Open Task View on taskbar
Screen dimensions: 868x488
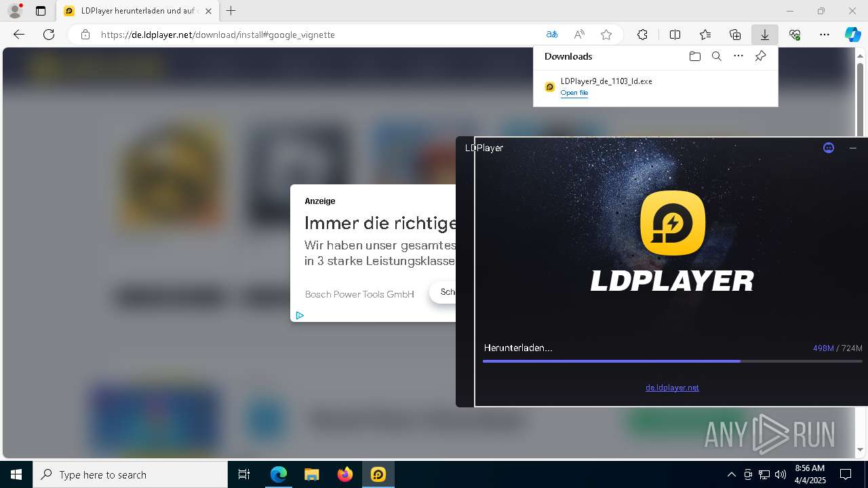244,474
